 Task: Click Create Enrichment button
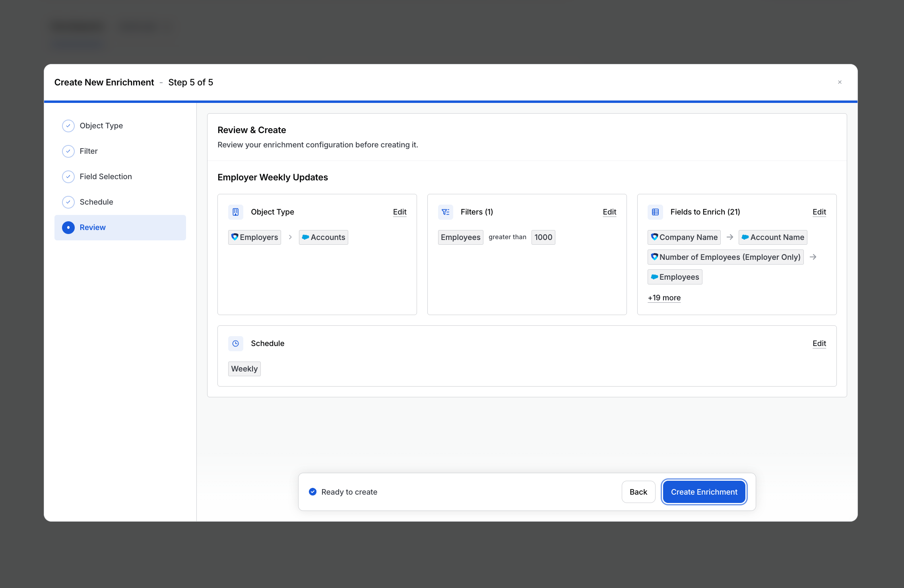[704, 492]
